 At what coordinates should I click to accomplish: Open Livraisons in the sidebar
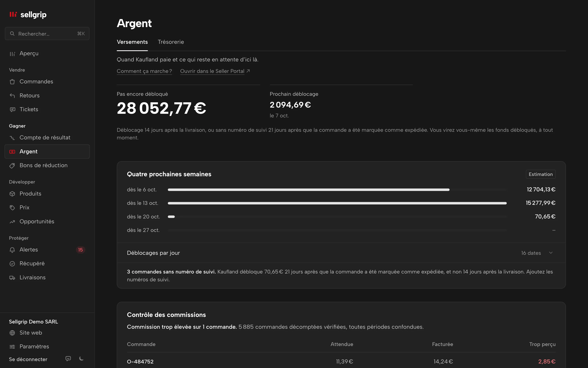click(47, 277)
